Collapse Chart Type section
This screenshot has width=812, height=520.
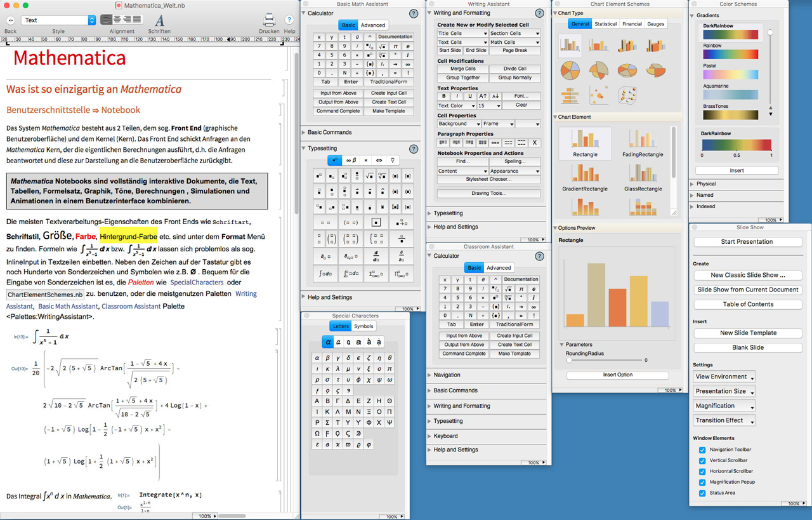[x=555, y=13]
